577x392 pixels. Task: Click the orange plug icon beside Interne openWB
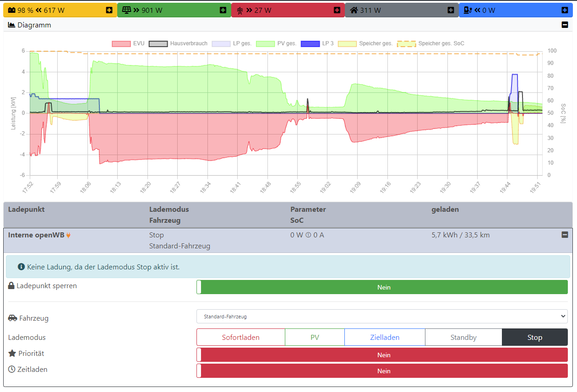point(69,236)
